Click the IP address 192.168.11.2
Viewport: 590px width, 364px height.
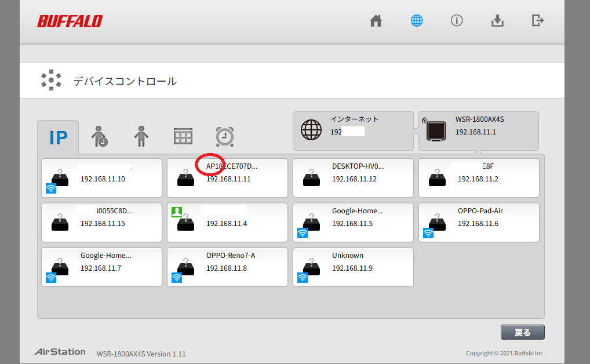click(x=478, y=179)
